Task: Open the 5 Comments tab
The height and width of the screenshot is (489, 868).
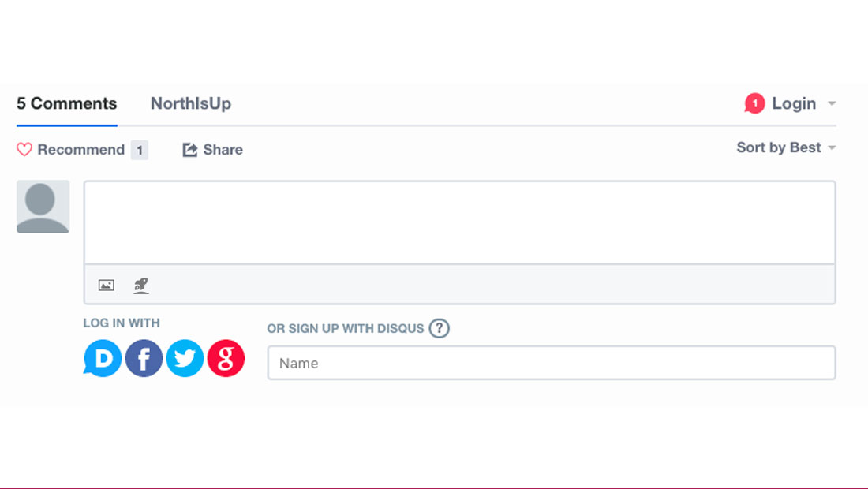Action: (66, 103)
